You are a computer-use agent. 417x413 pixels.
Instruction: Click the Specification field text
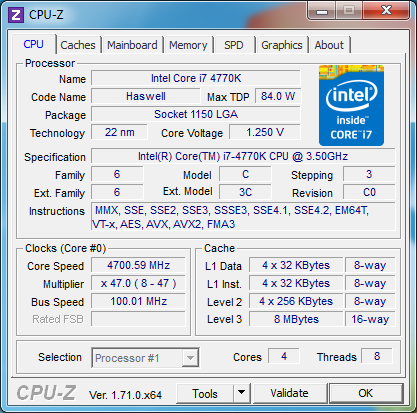(243, 156)
